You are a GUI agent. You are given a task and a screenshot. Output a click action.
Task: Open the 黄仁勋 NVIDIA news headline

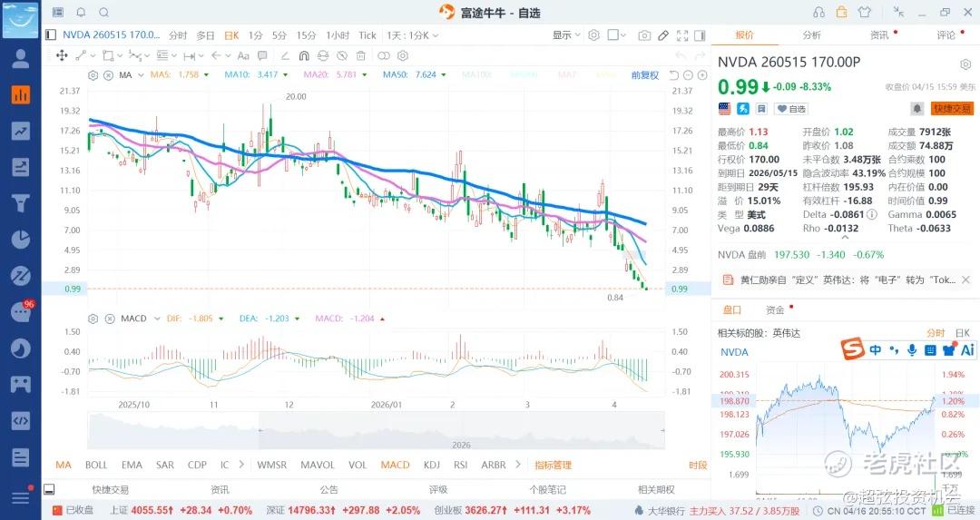point(847,280)
